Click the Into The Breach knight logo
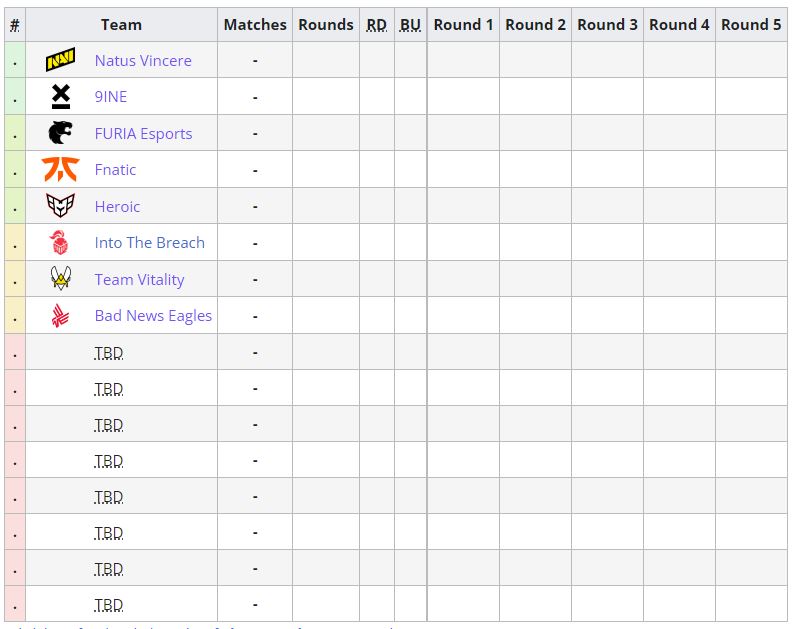Viewport: 795px width, 629px height. click(x=60, y=243)
